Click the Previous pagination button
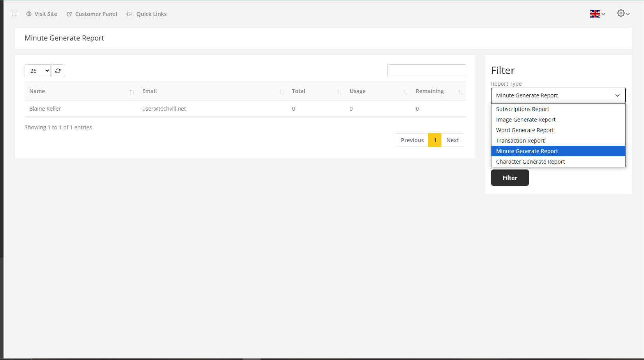Image resolution: width=644 pixels, height=360 pixels. 412,140
